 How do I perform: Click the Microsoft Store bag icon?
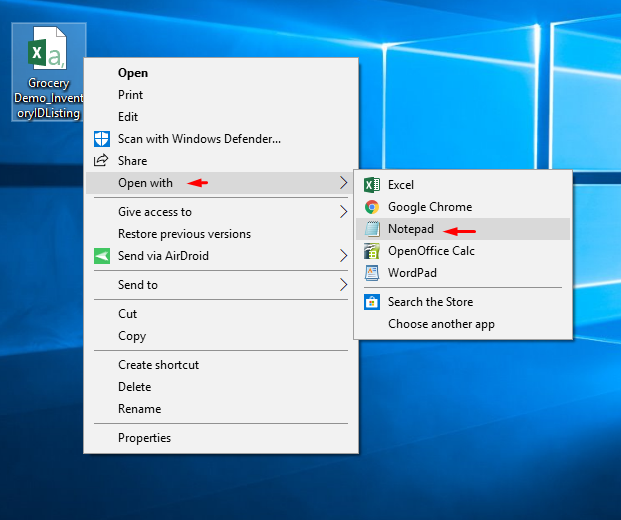pos(372,302)
